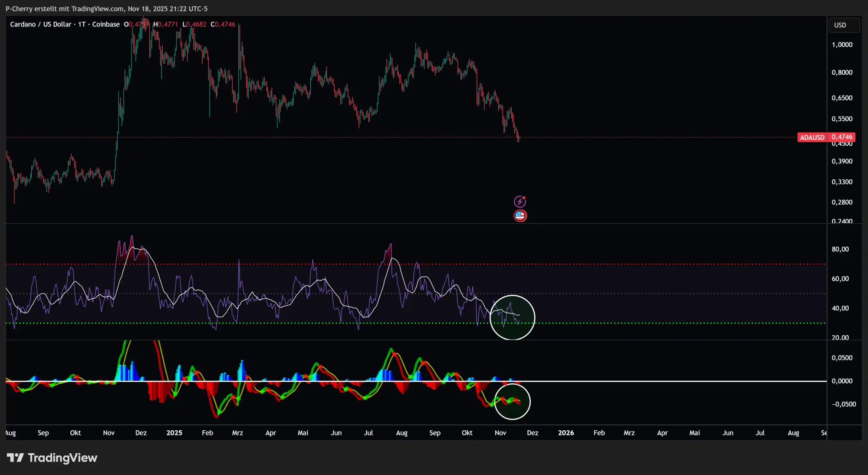Select the white circle annotation on RSI panel
868x475 pixels.
513,318
